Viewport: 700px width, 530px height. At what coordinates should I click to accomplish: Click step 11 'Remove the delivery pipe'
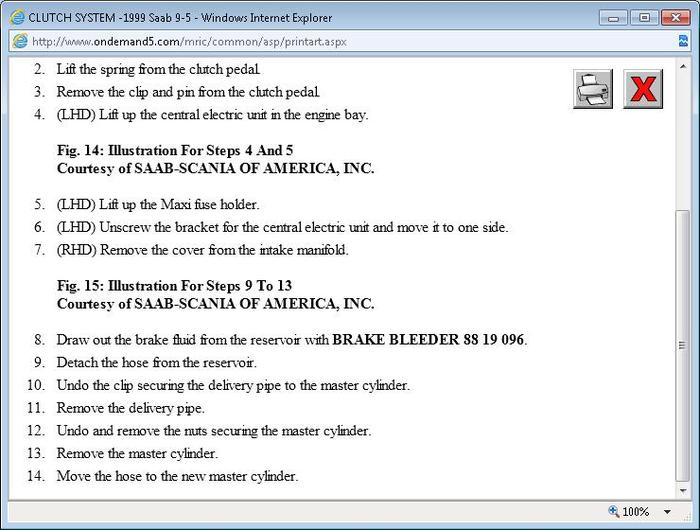click(x=130, y=408)
